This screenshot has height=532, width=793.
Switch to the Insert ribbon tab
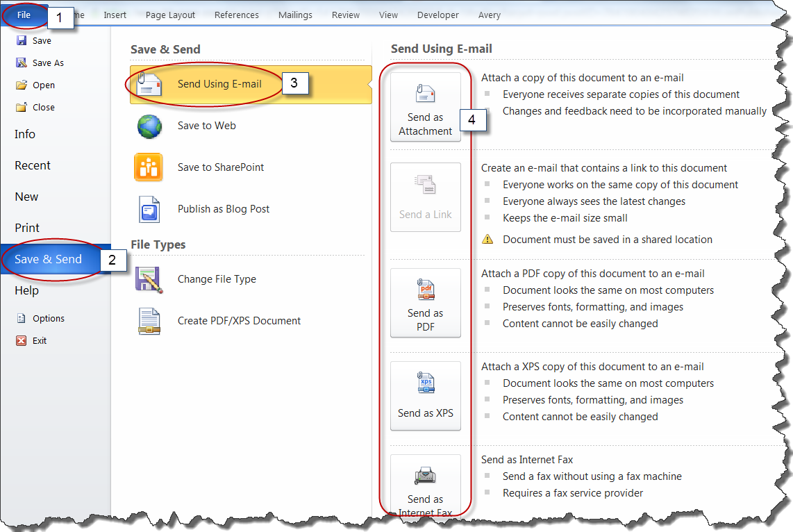pyautogui.click(x=115, y=15)
